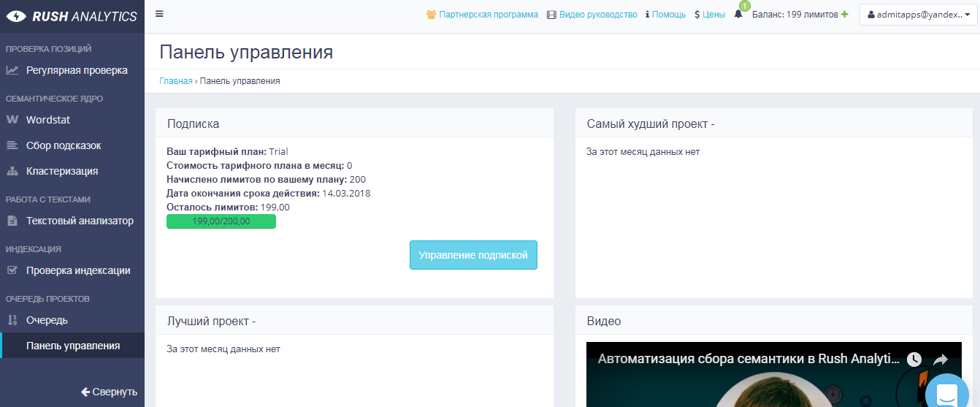Click Ваш тарифный план: Trial text

(x=228, y=152)
